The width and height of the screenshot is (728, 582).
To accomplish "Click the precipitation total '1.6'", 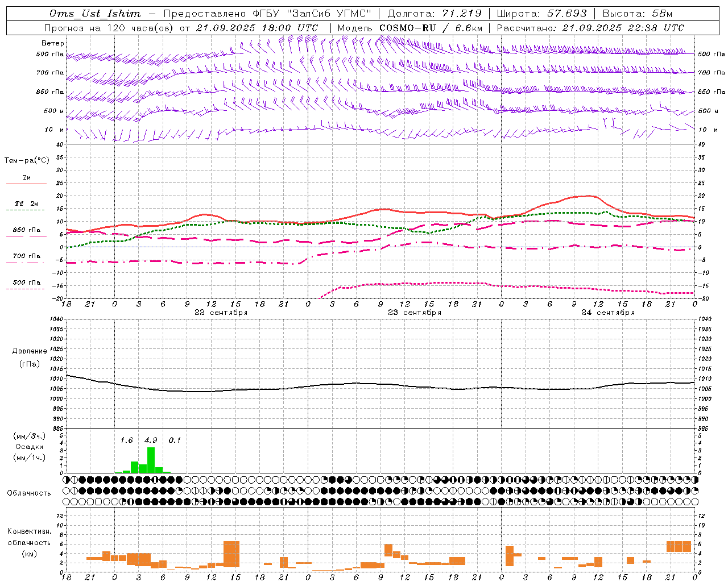I will (126, 440).
